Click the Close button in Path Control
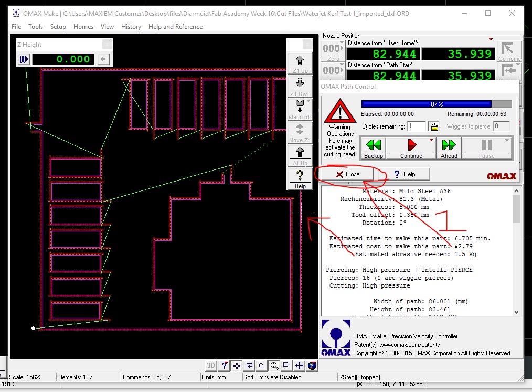Viewport: 532px width, 392px height. 348,174
